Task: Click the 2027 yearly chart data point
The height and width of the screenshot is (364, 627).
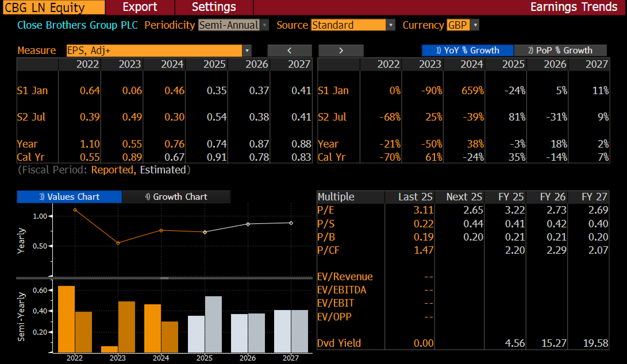Action: coord(291,223)
